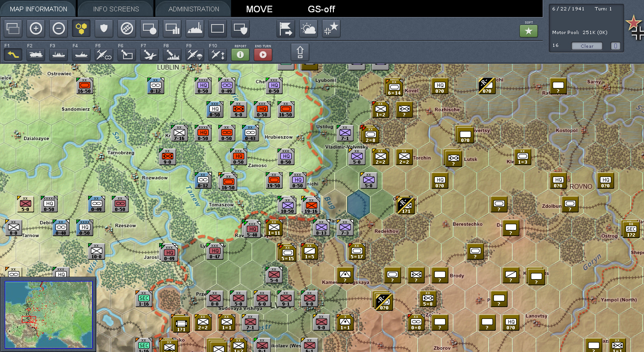Click the star with crosshair icon
Image resolution: width=644 pixels, height=352 pixels.
click(331, 29)
